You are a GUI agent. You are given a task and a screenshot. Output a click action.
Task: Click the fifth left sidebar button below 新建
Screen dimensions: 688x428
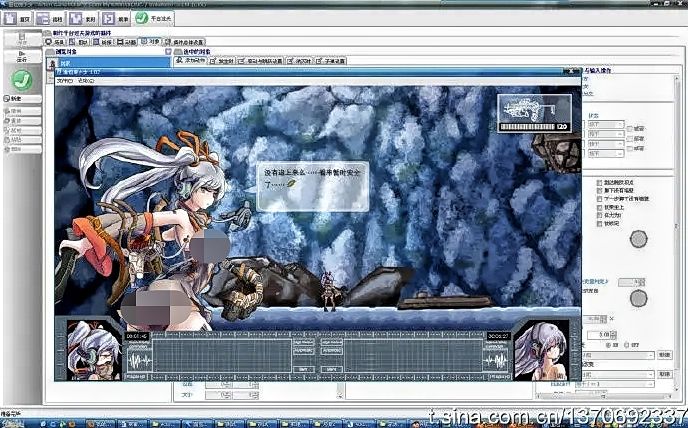click(22, 140)
